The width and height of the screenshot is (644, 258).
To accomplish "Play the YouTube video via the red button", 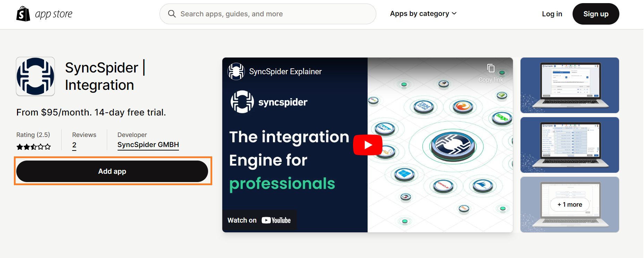I will coord(368,145).
